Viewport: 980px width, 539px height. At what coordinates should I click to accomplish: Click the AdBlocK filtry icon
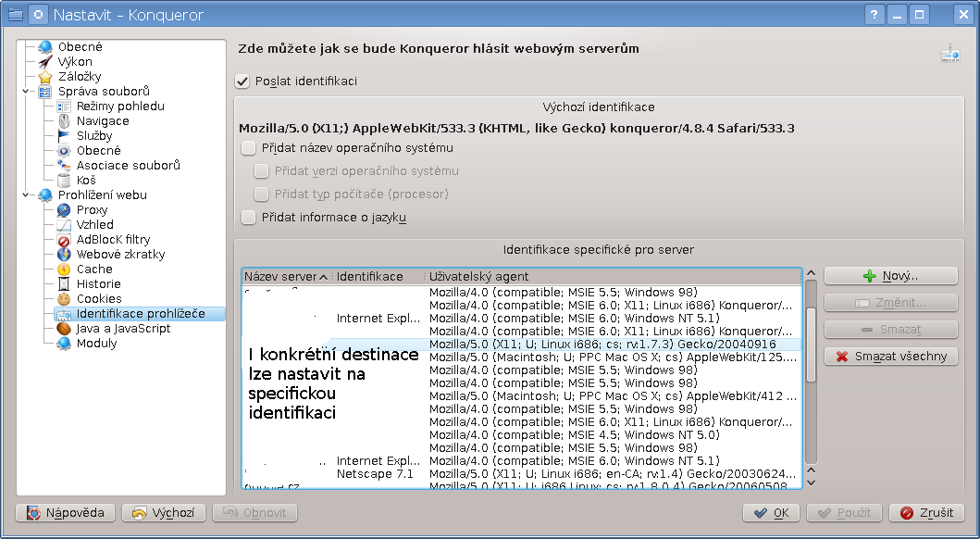point(64,240)
